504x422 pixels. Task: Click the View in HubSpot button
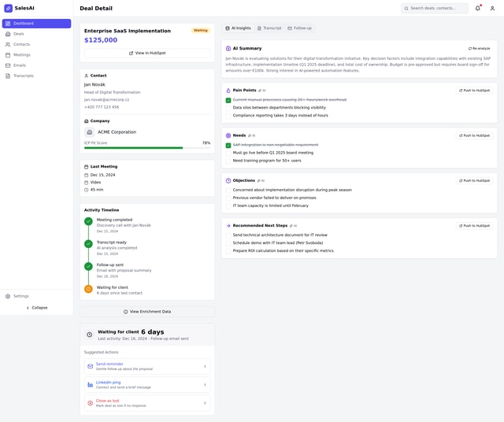click(x=146, y=53)
